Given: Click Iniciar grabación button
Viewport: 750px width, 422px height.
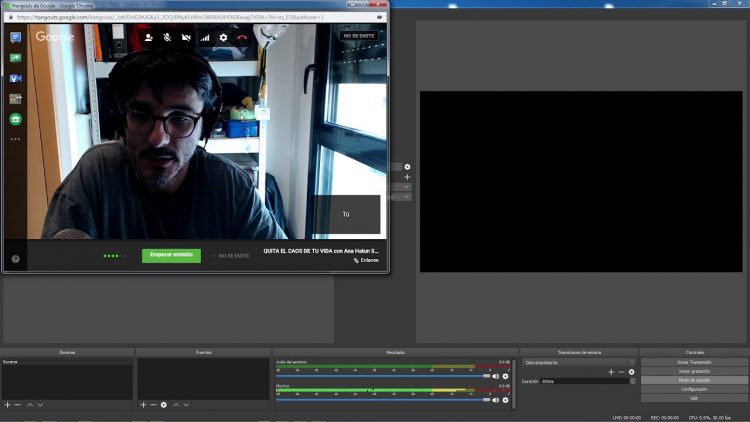Looking at the screenshot, I should (694, 371).
